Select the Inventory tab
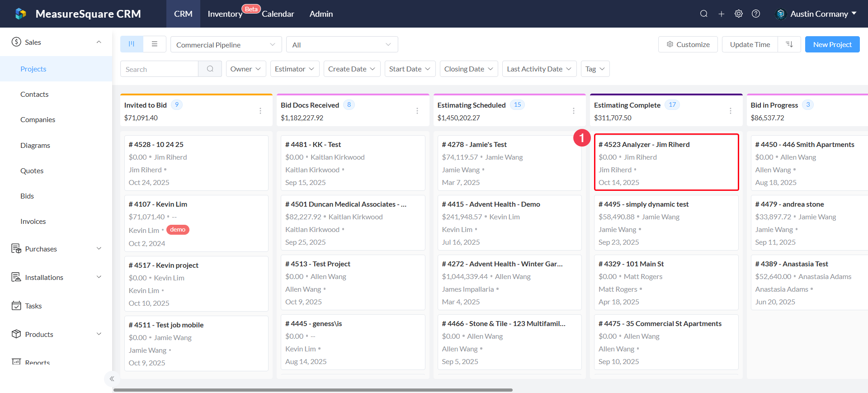This screenshot has height=393, width=868. point(225,14)
